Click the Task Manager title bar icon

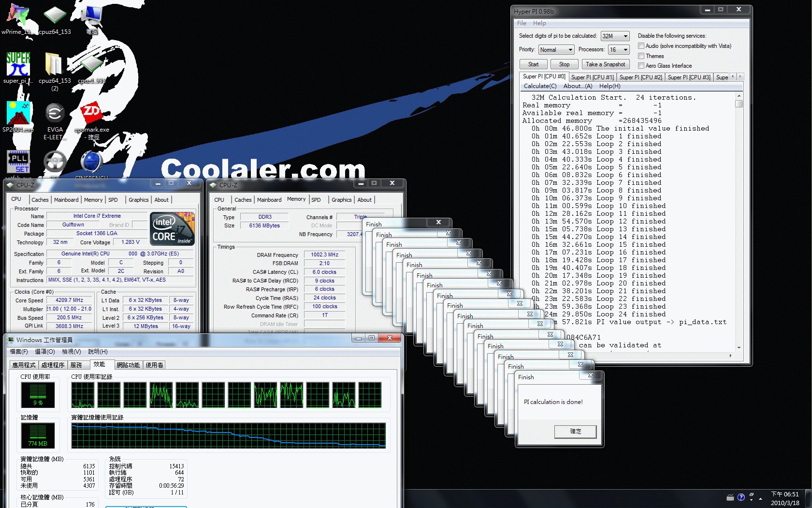[x=10, y=340]
